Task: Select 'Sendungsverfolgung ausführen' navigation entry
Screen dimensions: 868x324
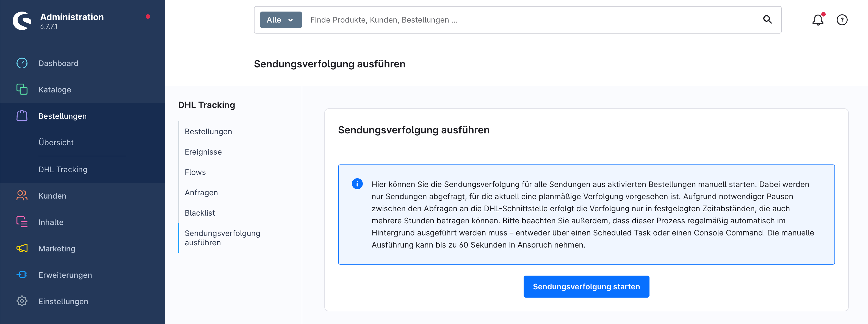Action: [x=222, y=238]
